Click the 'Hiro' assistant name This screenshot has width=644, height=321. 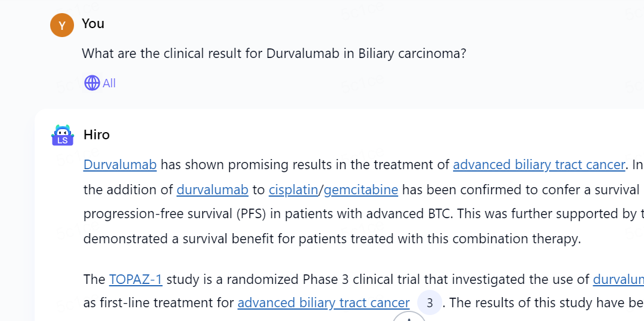tap(97, 134)
